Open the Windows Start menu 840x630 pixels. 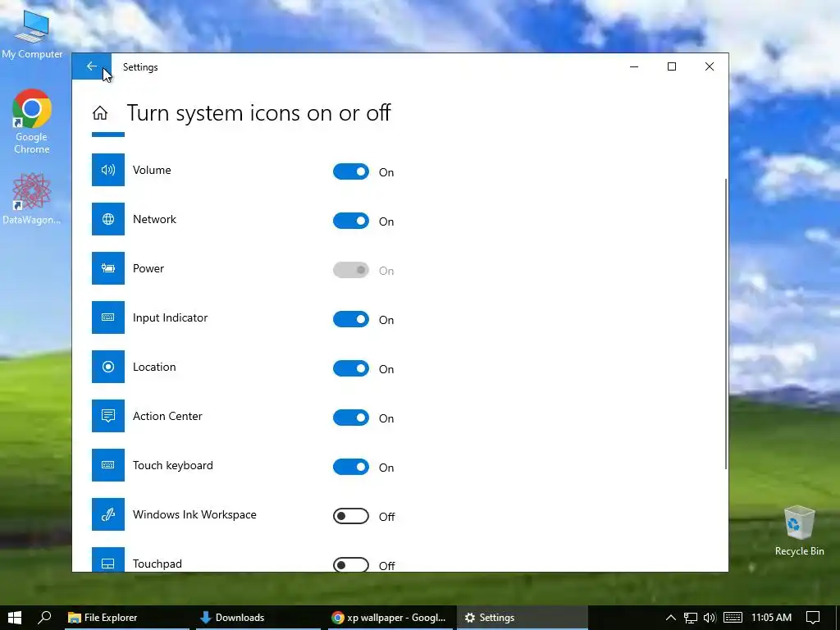coord(15,618)
